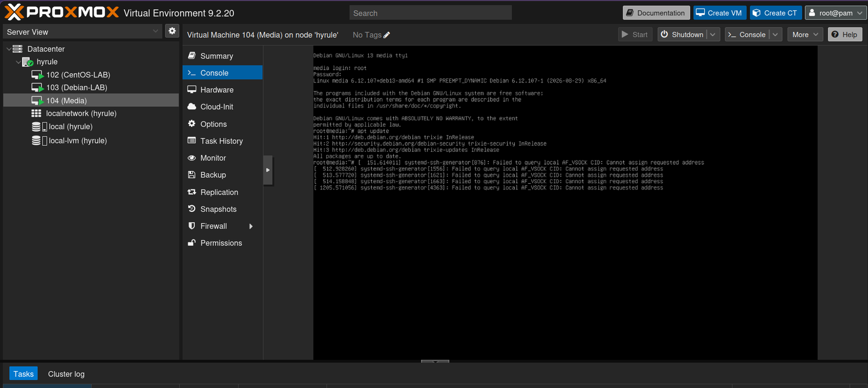Click the localnetwork grid icon
This screenshot has height=388, width=868.
pyautogui.click(x=36, y=113)
